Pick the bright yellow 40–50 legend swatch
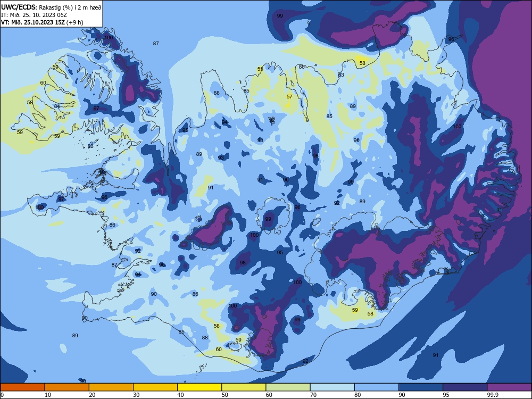The height and width of the screenshot is (399, 532). click(199, 387)
